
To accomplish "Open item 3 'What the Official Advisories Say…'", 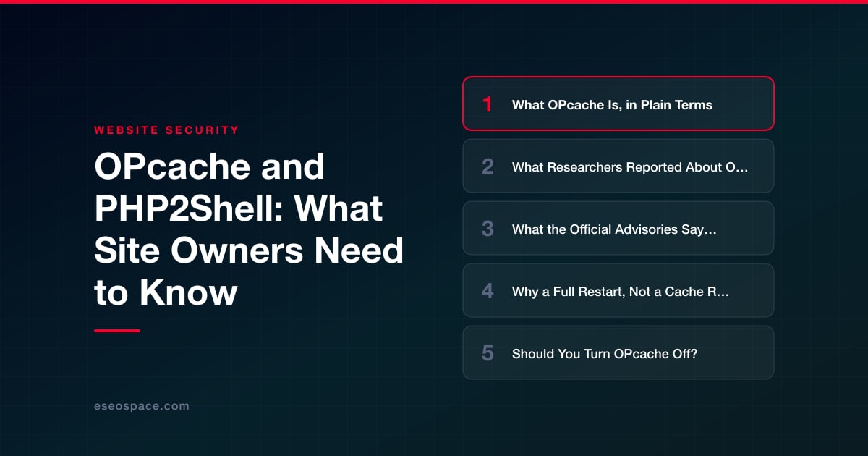I will (618, 228).
